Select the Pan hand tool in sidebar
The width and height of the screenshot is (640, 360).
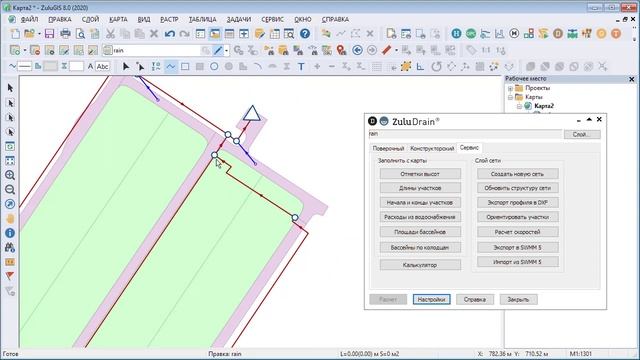(x=10, y=219)
